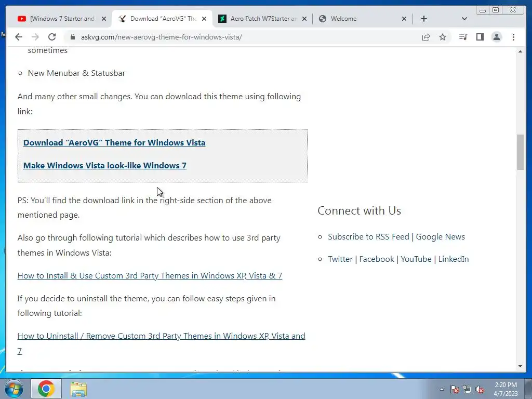Click the network status tray icon
The height and width of the screenshot is (399, 532).
467,389
